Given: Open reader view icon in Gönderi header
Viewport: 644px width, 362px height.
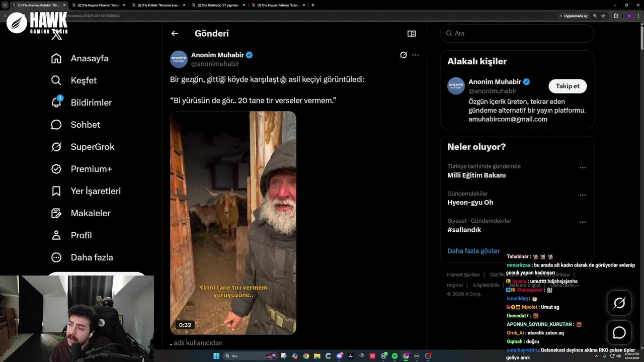Looking at the screenshot, I should [412, 34].
